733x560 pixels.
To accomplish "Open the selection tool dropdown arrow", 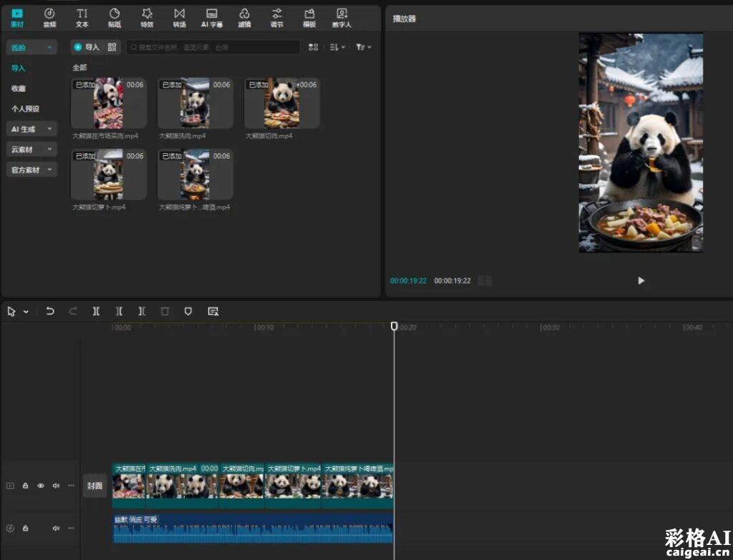I will coord(26,312).
